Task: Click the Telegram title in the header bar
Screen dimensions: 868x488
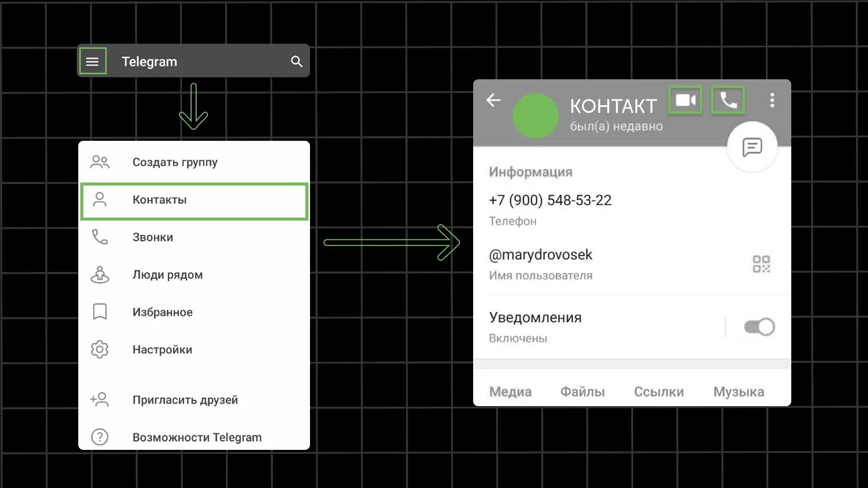Action: pyautogui.click(x=149, y=62)
